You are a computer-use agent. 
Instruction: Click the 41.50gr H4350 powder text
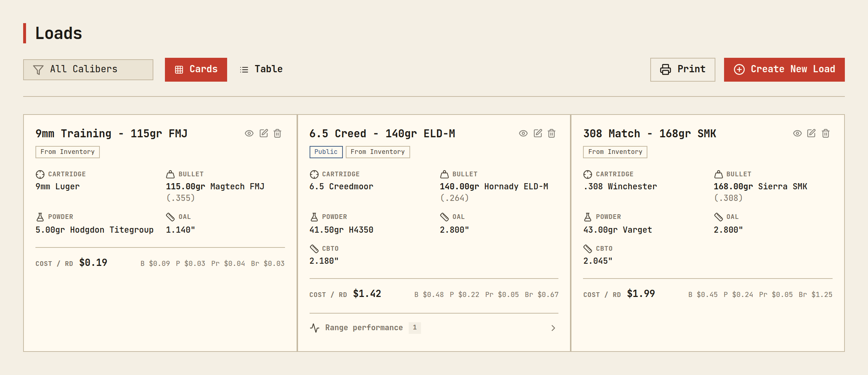tap(341, 230)
